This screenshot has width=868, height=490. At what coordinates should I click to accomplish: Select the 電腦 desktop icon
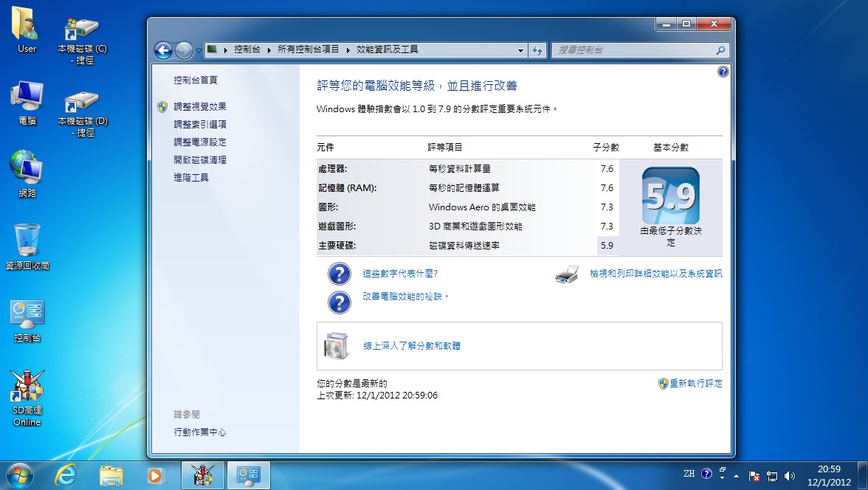(x=27, y=103)
